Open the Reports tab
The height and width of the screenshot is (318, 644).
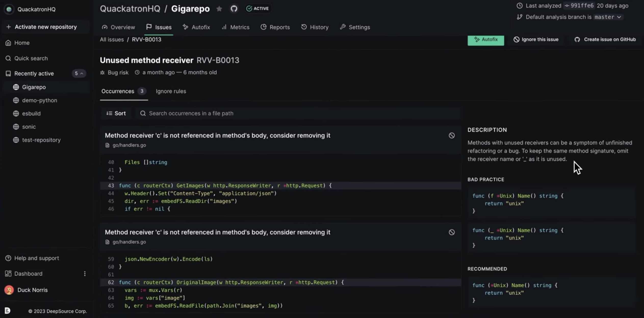[275, 27]
